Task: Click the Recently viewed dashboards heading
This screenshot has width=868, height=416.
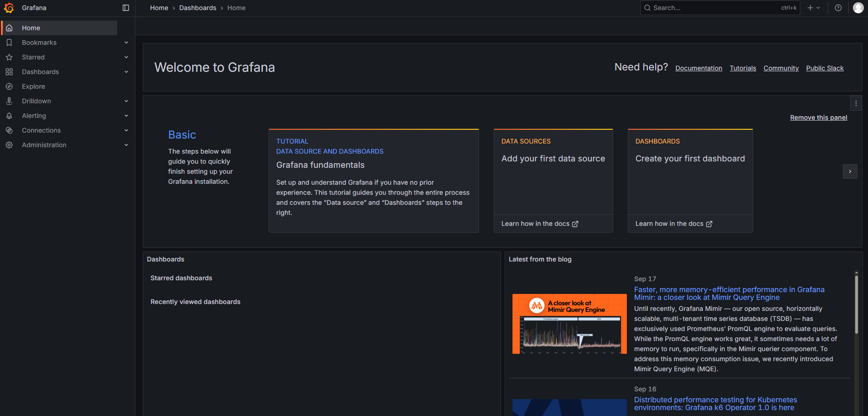Action: click(x=195, y=302)
